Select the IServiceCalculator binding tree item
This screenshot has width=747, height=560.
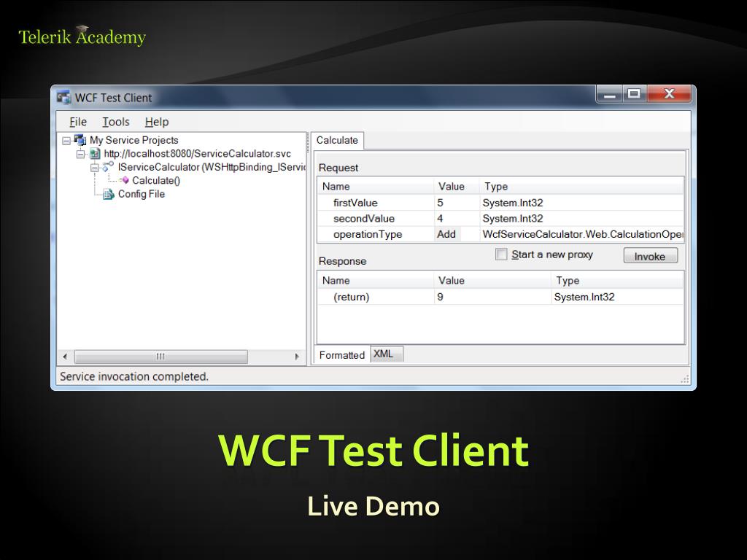tap(212, 167)
